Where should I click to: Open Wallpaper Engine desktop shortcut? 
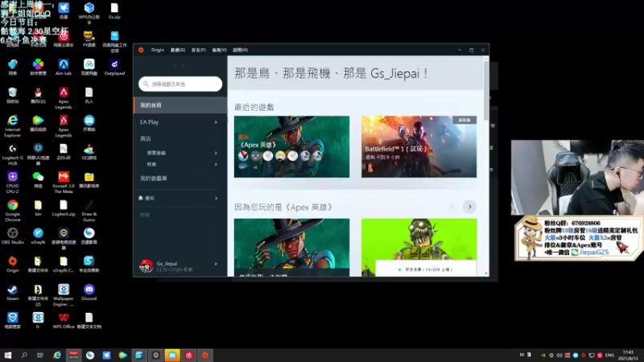click(64, 294)
